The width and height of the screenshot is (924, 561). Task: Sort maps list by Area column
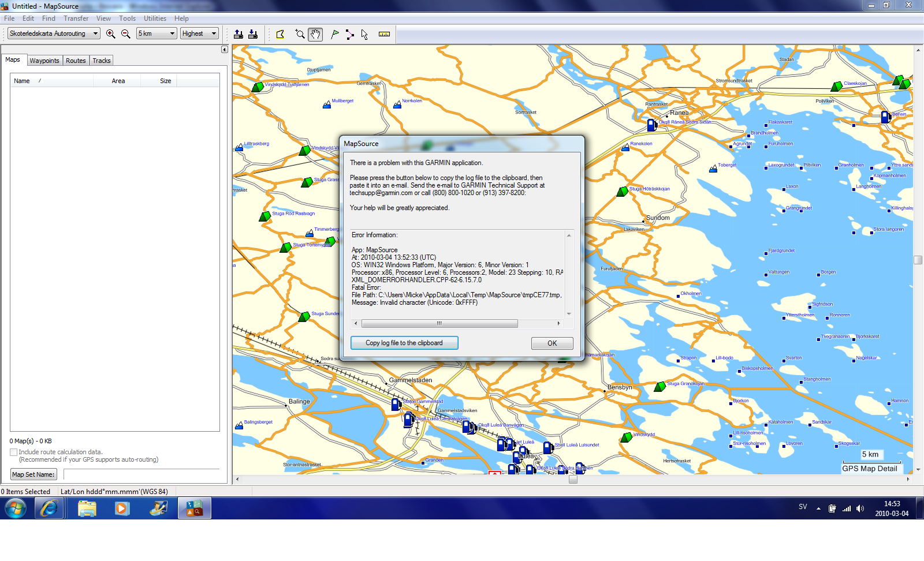point(118,81)
